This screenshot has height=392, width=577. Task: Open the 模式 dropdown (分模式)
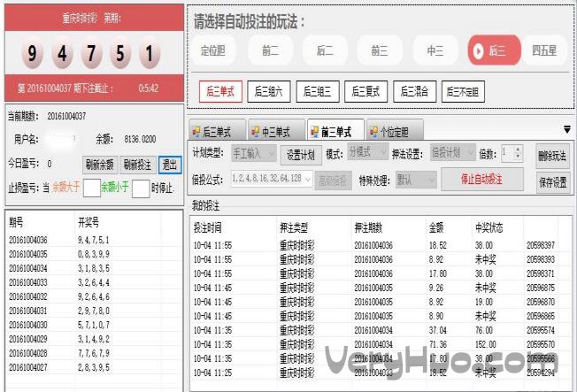point(367,152)
